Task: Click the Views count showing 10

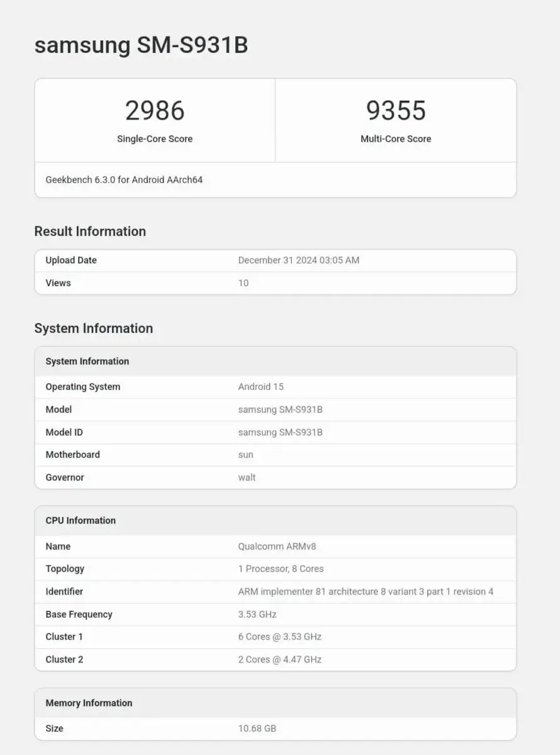Action: (243, 283)
